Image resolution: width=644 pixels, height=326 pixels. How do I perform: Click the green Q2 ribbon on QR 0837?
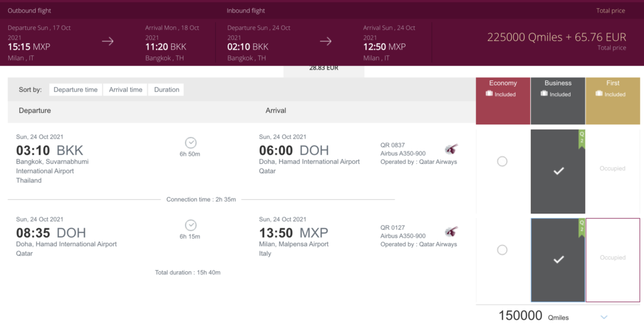coord(582,139)
